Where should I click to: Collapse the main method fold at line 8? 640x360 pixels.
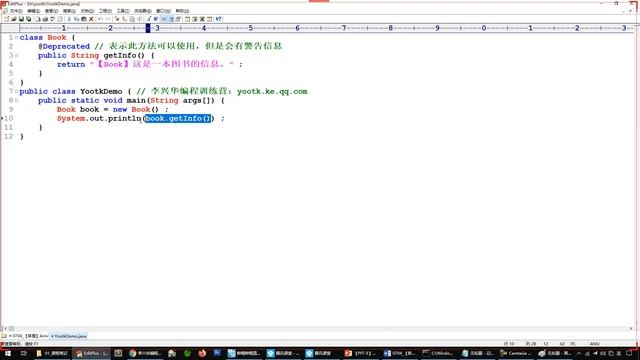pyautogui.click(x=16, y=100)
